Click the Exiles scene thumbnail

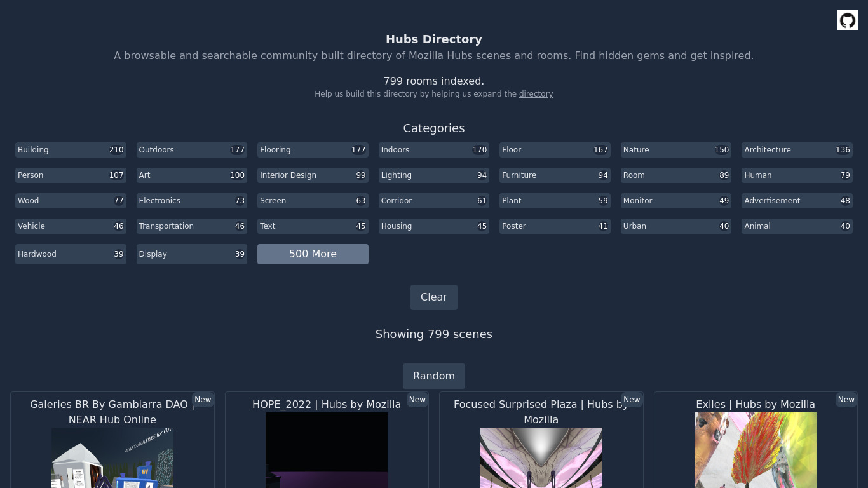pos(756,450)
